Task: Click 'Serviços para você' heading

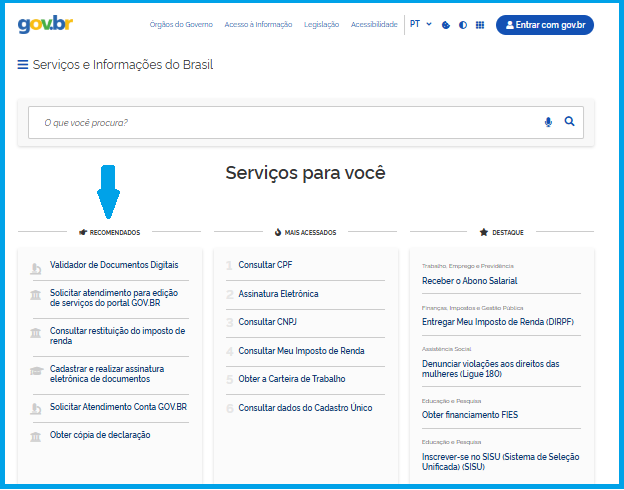Action: click(x=305, y=173)
